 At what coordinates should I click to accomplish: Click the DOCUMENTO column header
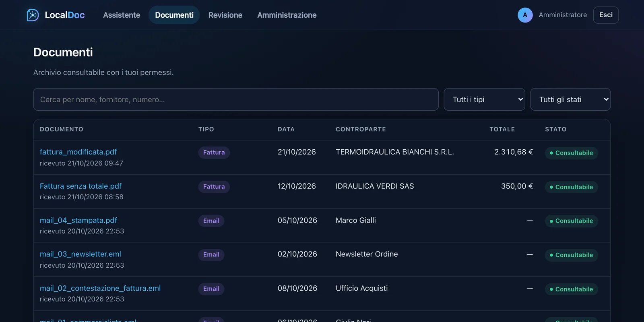[x=62, y=129]
